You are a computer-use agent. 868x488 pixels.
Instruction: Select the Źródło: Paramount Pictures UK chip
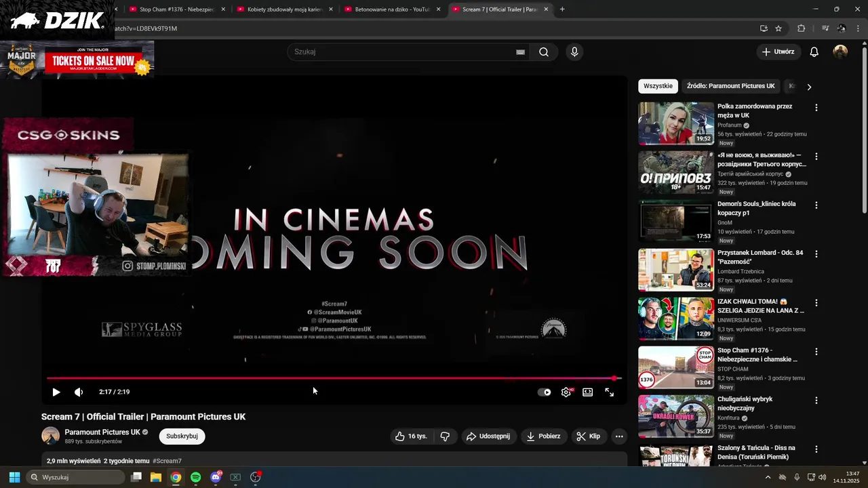tap(730, 86)
